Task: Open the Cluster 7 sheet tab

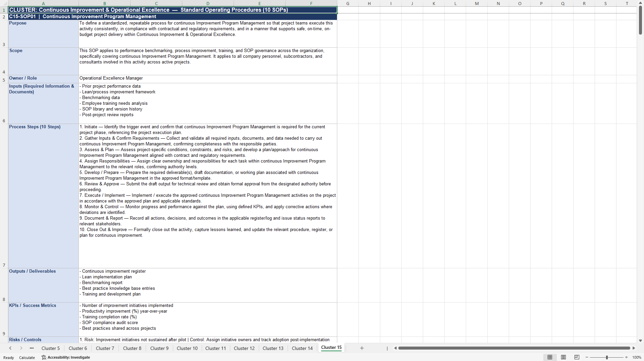Action: pyautogui.click(x=105, y=348)
